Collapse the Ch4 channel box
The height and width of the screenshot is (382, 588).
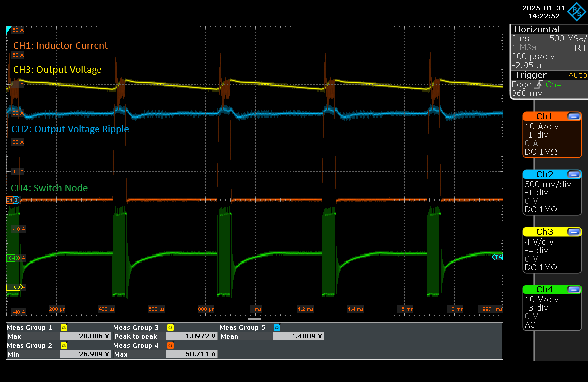coord(574,289)
